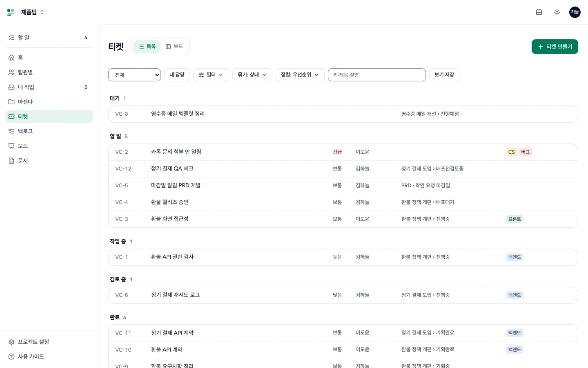Toggle the 내 담당 filter
This screenshot has width=588, height=368.
(177, 75)
